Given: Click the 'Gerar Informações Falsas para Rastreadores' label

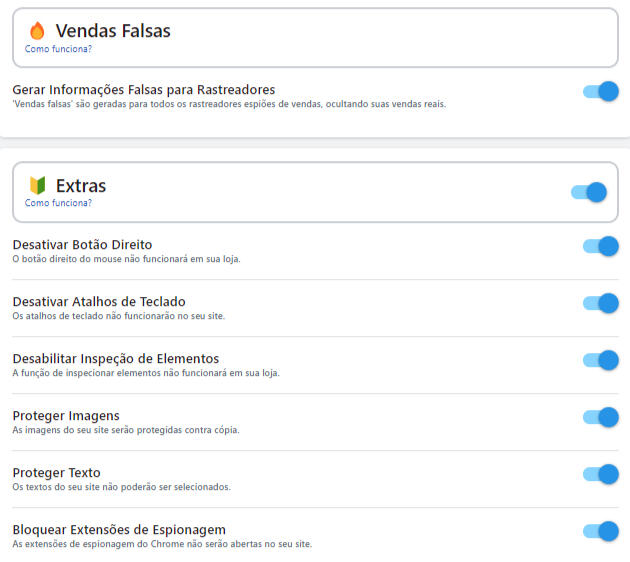Looking at the screenshot, I should point(143,90).
